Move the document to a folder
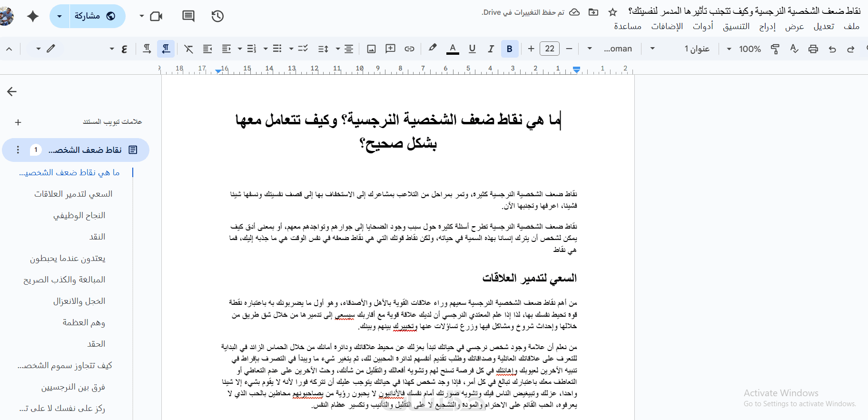 point(593,12)
